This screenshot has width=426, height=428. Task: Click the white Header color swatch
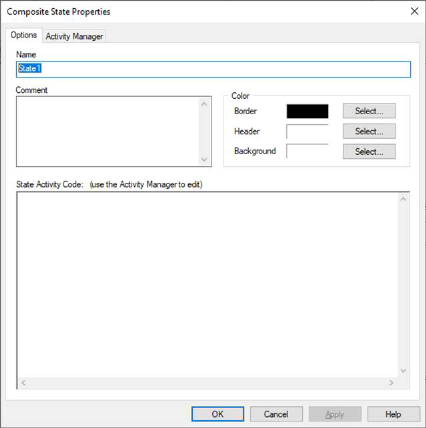point(307,131)
